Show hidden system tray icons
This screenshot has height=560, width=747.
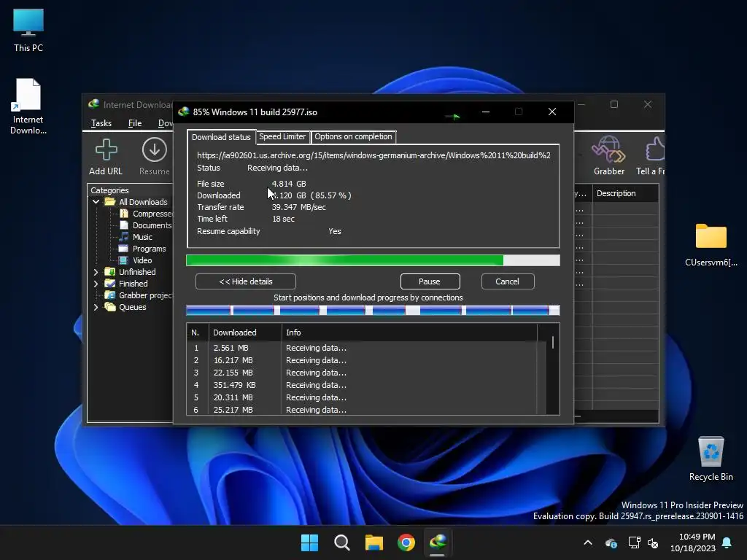(x=588, y=542)
